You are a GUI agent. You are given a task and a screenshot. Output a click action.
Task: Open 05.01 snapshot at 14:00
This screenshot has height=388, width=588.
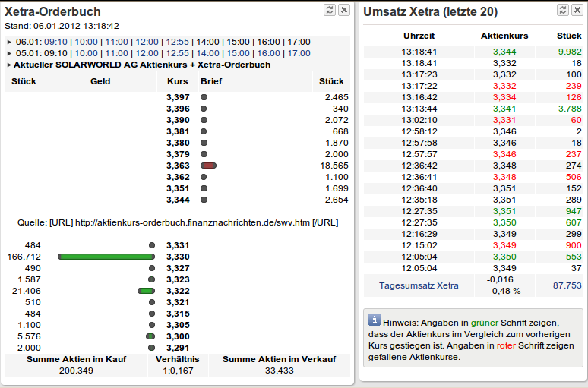tap(207, 53)
